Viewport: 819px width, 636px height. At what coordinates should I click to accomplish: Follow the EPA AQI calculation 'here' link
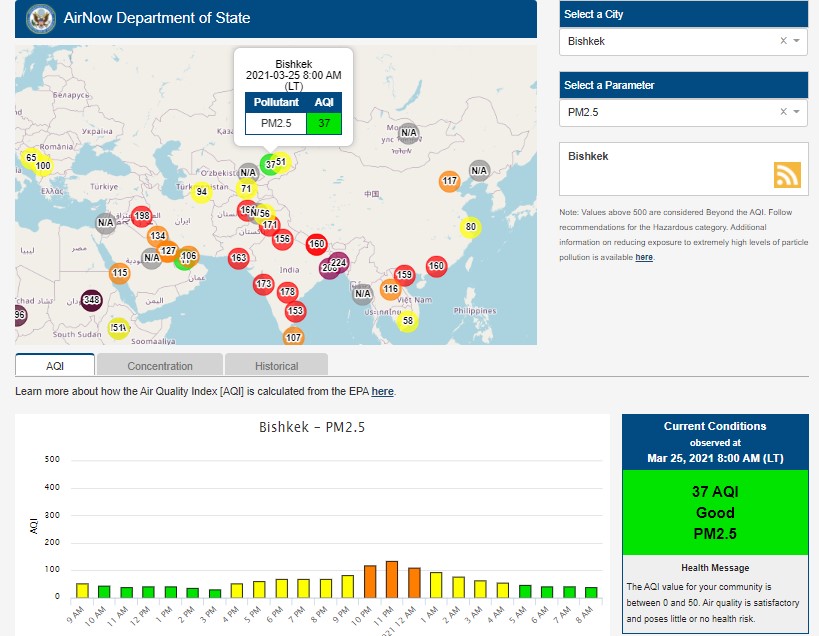383,391
